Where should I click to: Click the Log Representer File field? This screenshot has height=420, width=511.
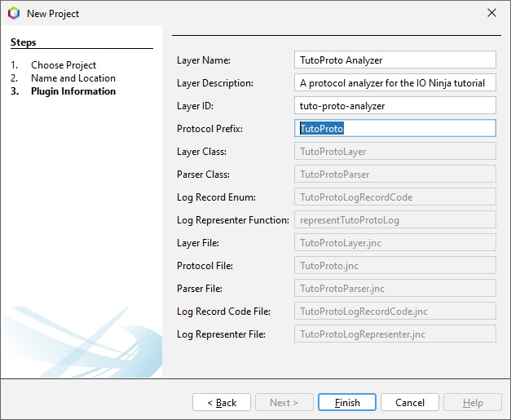395,334
